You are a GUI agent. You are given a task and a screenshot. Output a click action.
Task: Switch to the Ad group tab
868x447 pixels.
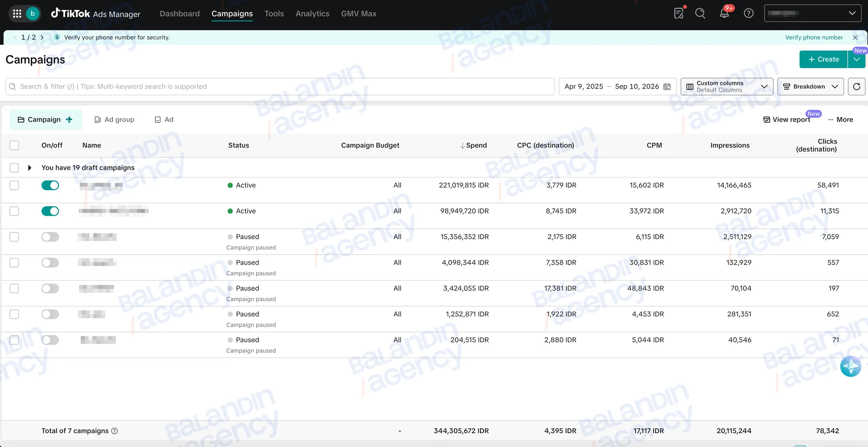(115, 119)
